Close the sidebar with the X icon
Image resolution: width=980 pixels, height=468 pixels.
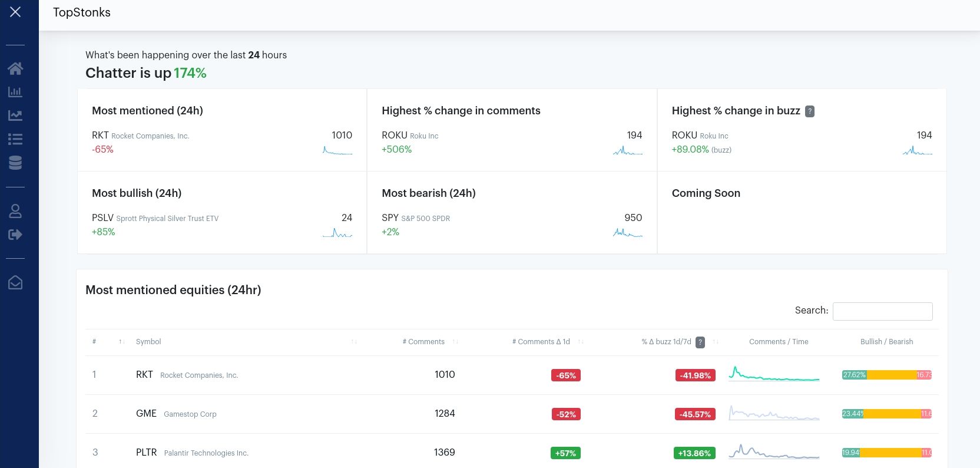tap(15, 12)
